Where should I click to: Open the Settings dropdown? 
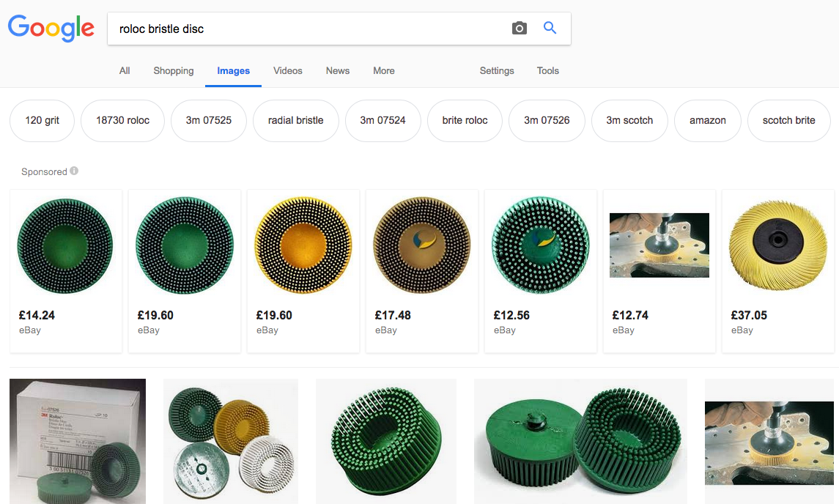click(497, 70)
